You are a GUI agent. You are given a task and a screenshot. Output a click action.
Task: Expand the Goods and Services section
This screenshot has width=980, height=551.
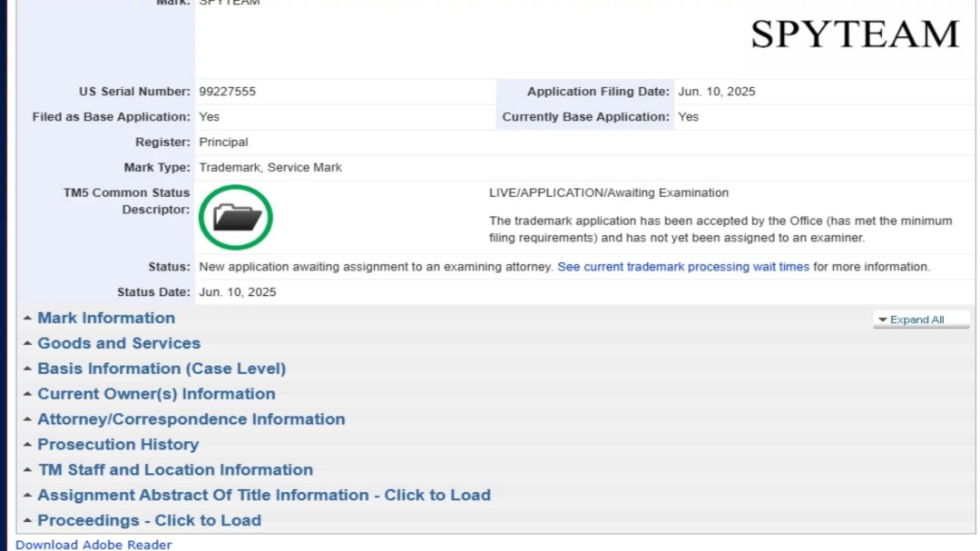[x=118, y=343]
